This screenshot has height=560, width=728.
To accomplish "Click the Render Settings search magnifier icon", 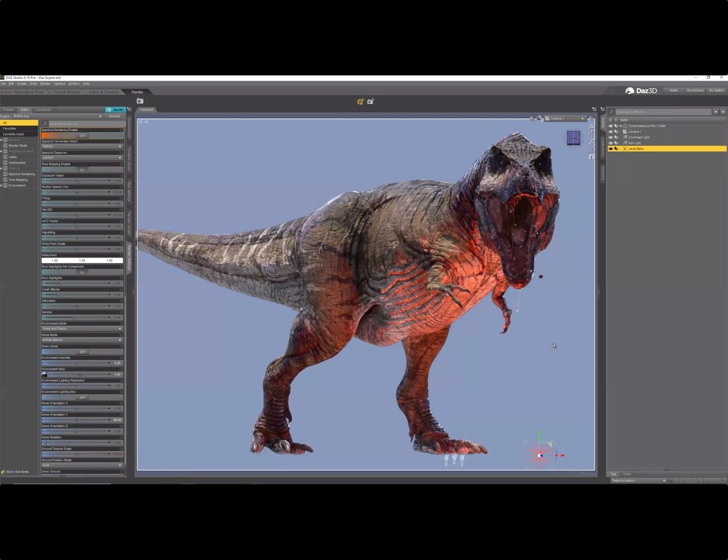I will click(45, 124).
